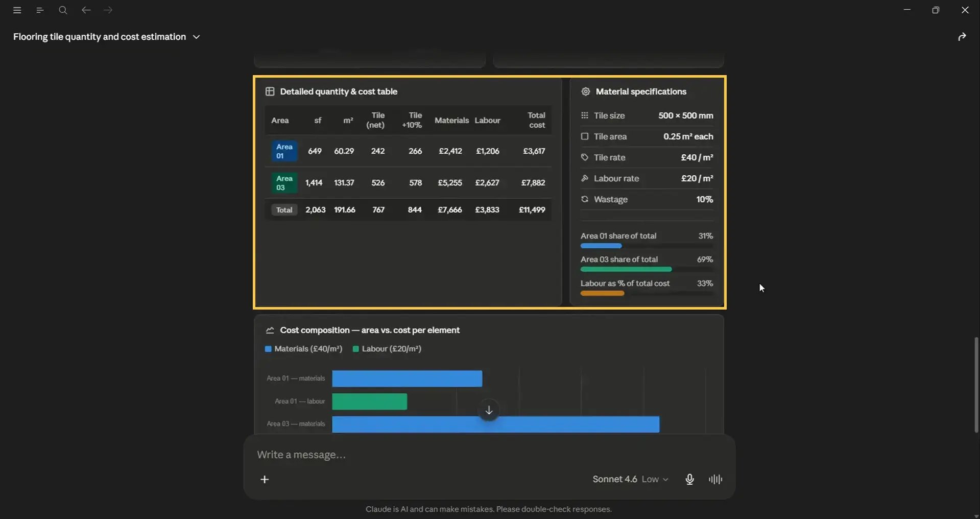
Task: Start voice mode with waveform icon
Action: 715,479
